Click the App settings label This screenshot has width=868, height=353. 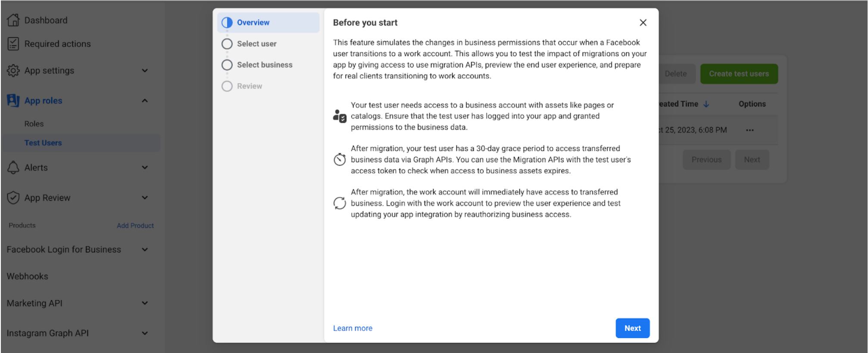point(49,70)
